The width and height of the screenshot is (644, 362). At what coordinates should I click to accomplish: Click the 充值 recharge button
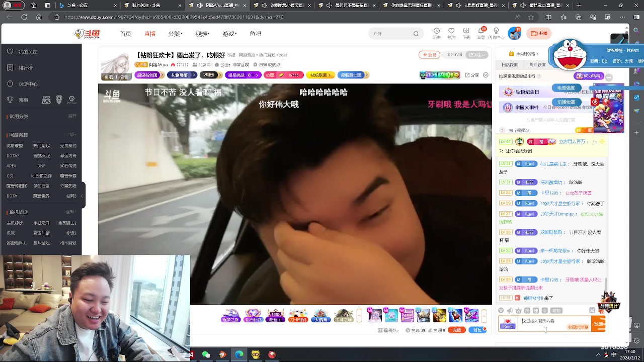tap(457, 330)
